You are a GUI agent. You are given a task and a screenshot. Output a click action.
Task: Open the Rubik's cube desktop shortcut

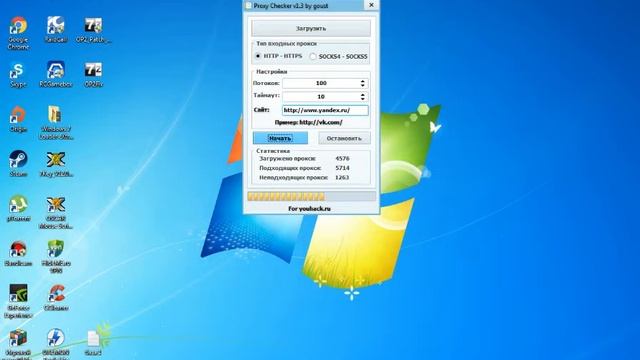(18, 339)
